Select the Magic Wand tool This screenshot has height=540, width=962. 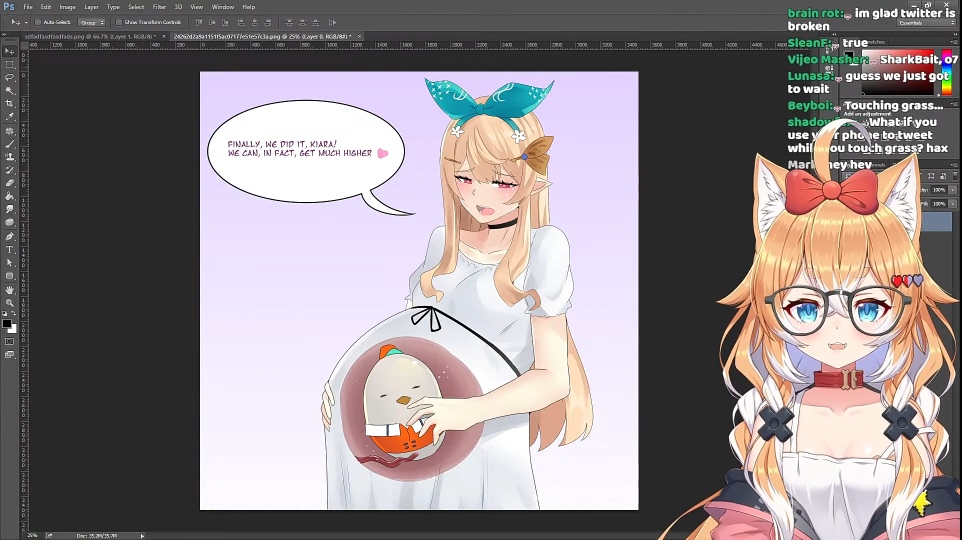coord(9,91)
